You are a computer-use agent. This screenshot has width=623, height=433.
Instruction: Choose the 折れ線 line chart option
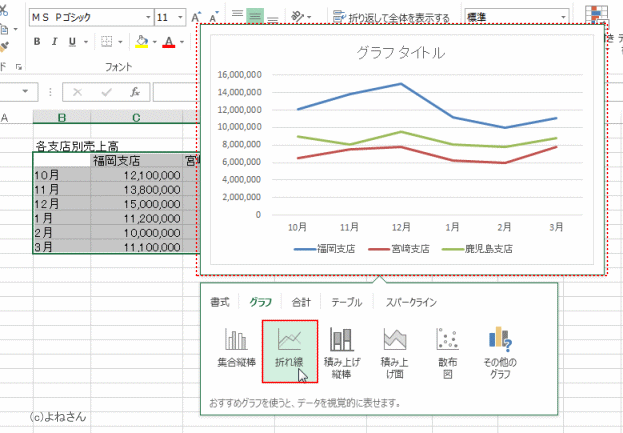pyautogui.click(x=289, y=349)
